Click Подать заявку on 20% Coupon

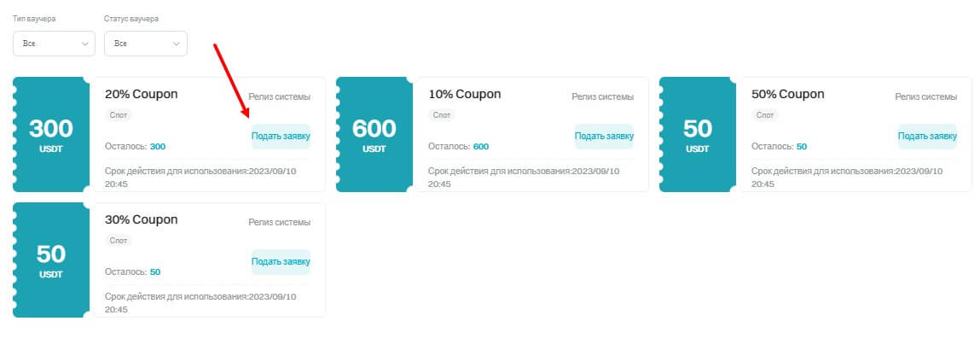tap(281, 136)
